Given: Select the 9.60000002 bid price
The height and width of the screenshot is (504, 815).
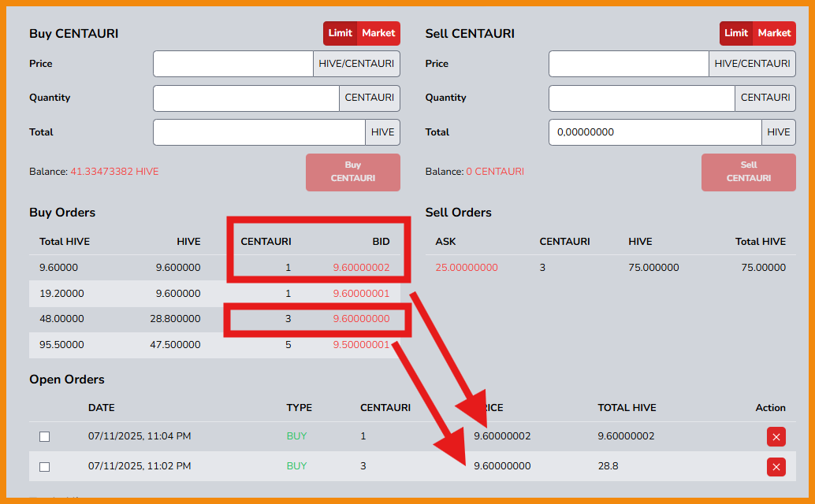Looking at the screenshot, I should pos(361,268).
